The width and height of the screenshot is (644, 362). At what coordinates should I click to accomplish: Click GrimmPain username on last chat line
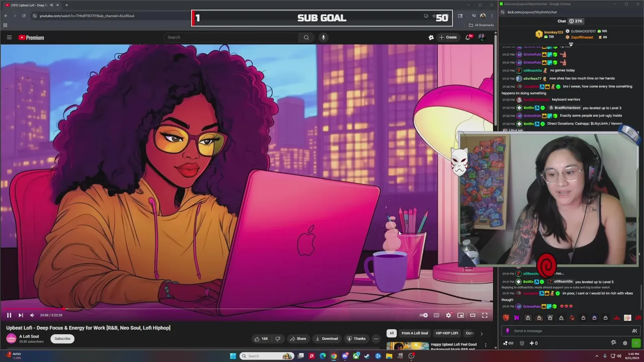(x=532, y=306)
